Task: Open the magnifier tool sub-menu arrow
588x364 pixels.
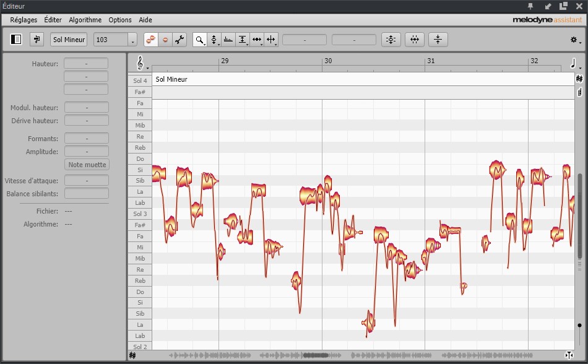Action: (x=205, y=45)
